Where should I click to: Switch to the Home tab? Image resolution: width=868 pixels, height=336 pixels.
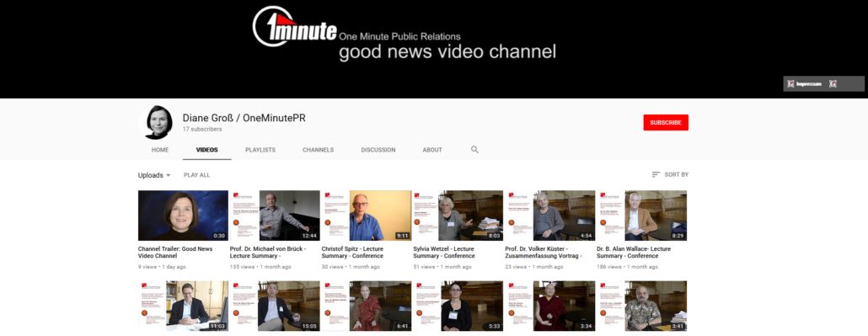160,150
